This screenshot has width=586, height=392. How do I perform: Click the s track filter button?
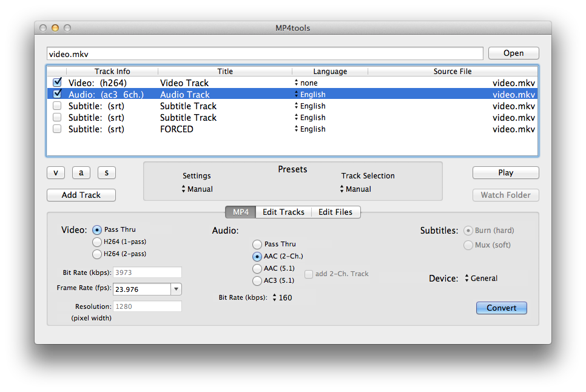107,173
